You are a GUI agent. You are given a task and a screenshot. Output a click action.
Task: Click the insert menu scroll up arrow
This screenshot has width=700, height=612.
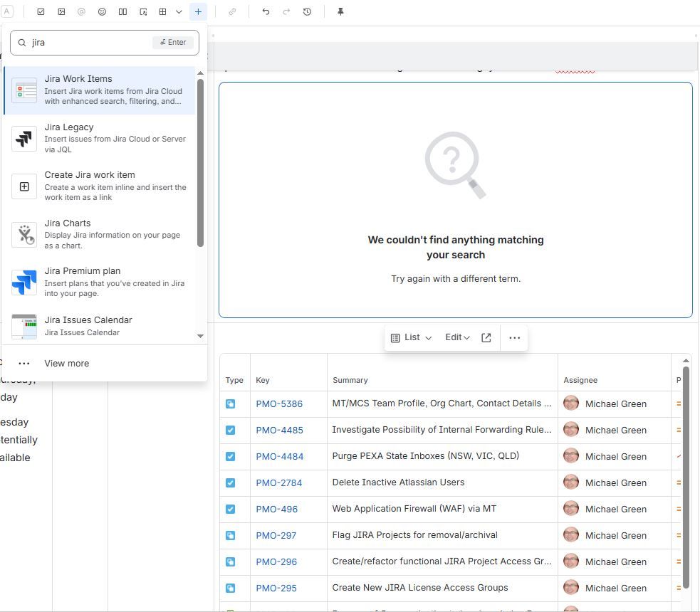tap(200, 73)
